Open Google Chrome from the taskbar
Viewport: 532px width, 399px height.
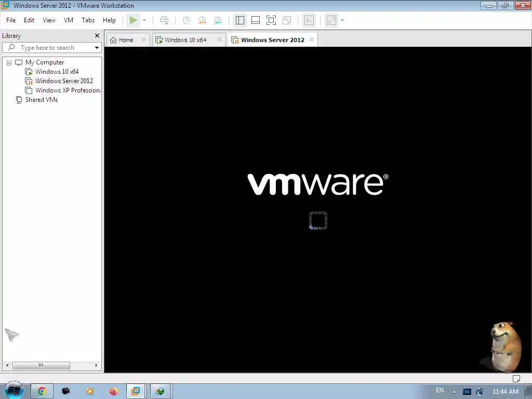click(42, 392)
